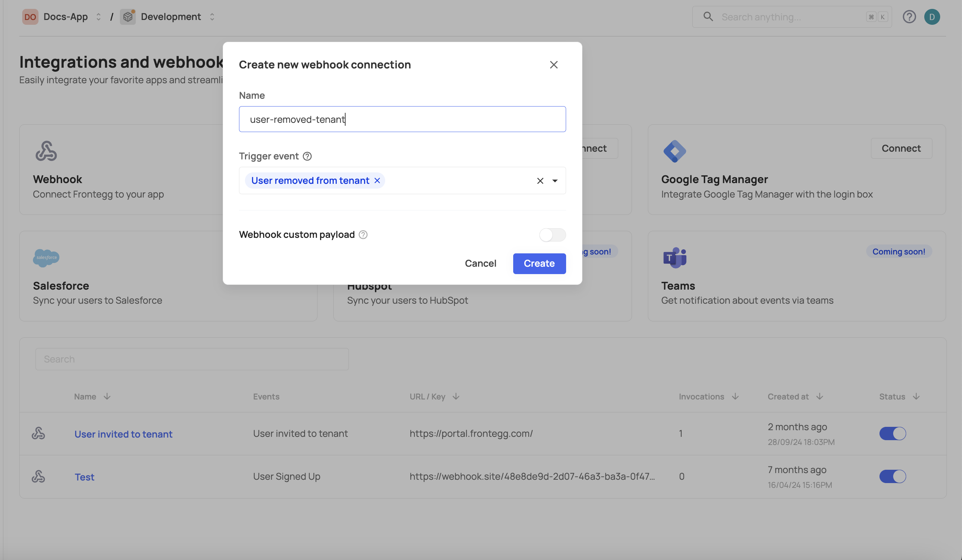The height and width of the screenshot is (560, 962).
Task: Click the Google Tag Manager logo
Action: (x=675, y=151)
